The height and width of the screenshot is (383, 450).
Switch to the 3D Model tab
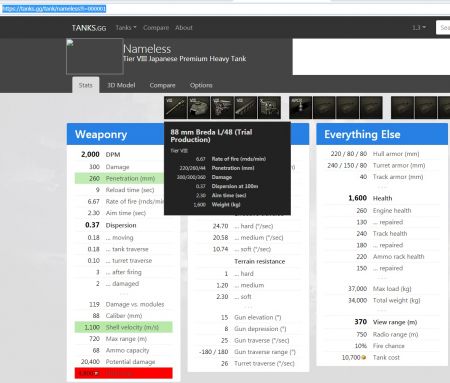pyautogui.click(x=121, y=85)
